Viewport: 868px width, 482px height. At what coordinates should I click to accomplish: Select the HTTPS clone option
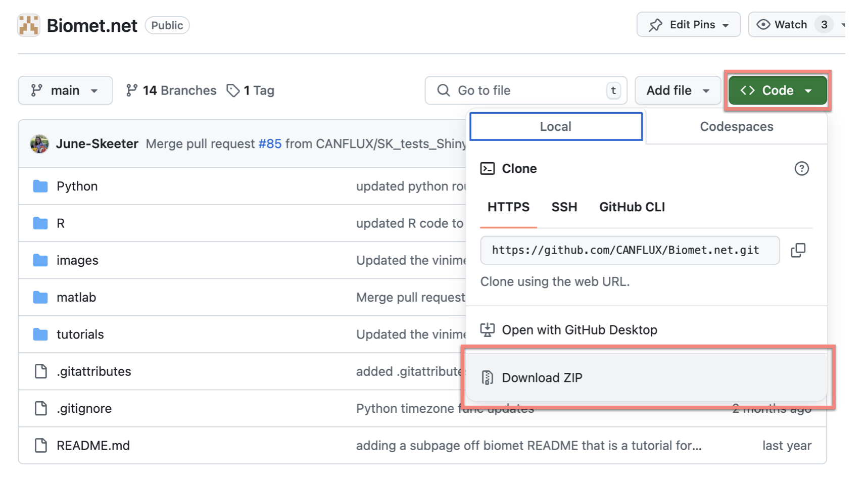508,207
